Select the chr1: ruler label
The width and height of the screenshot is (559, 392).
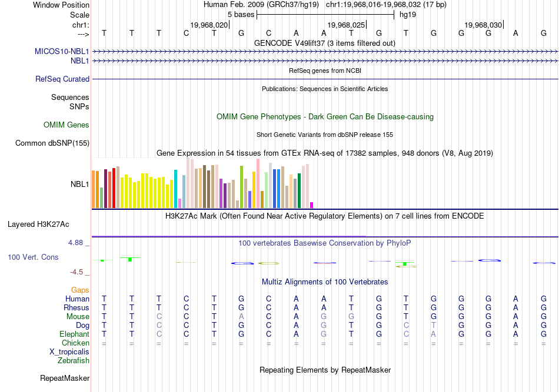coord(81,25)
